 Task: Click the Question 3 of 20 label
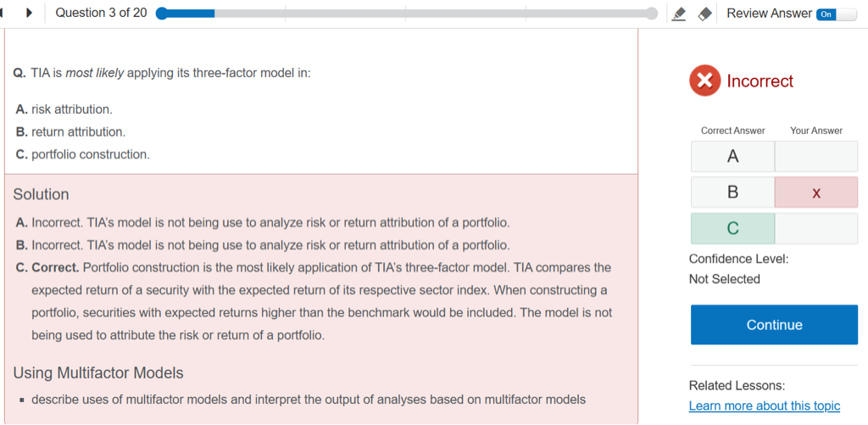tap(101, 14)
